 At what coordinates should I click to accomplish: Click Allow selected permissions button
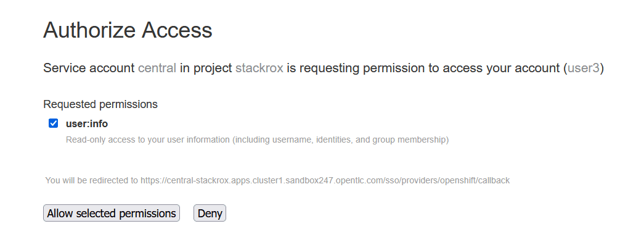coord(112,213)
